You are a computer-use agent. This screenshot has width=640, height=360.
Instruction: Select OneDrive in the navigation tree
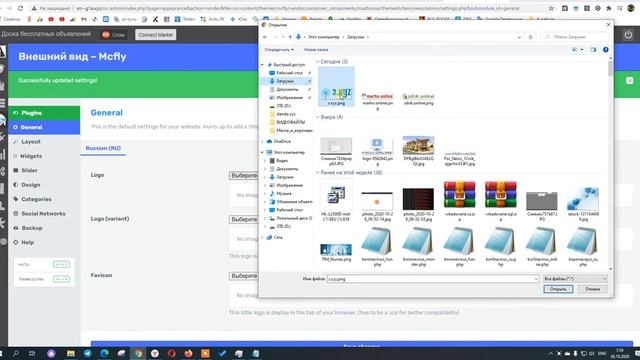click(x=282, y=141)
